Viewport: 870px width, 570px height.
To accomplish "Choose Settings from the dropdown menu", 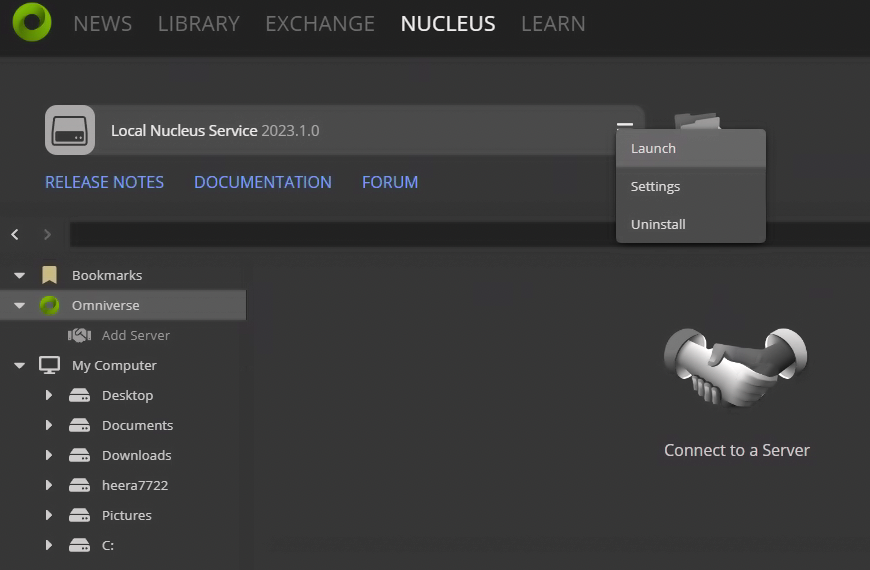I will pos(691,186).
